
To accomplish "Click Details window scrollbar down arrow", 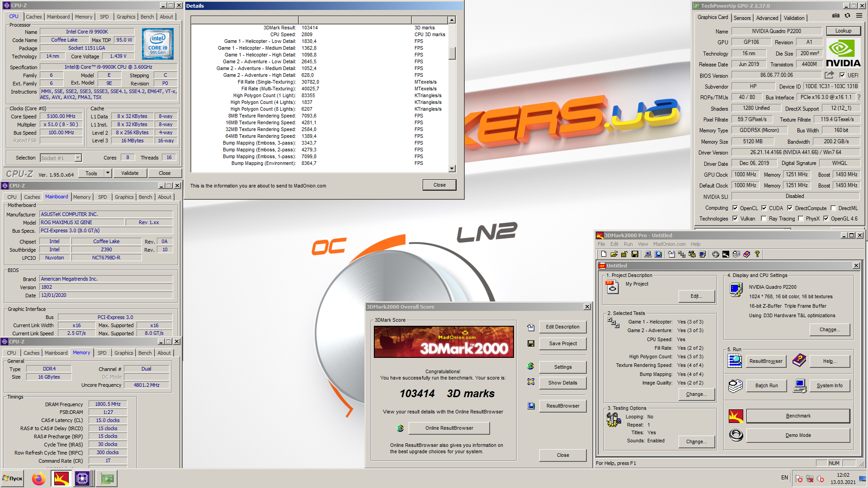I will 452,169.
